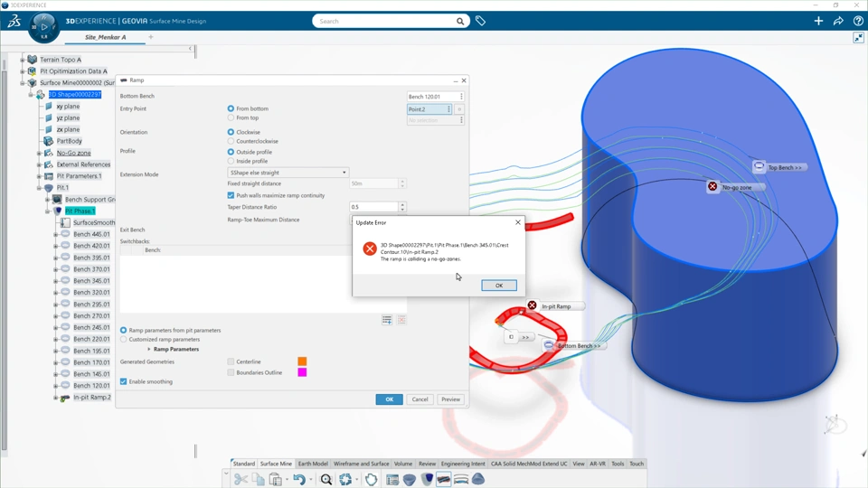Screen dimensions: 868x488
Task: Open Engineering Intent tab
Action: (x=463, y=464)
